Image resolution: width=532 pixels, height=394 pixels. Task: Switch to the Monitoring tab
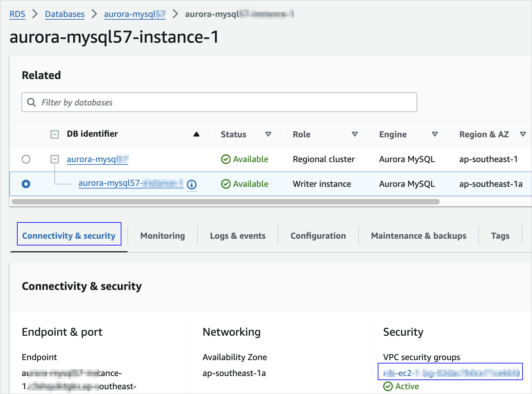(162, 236)
